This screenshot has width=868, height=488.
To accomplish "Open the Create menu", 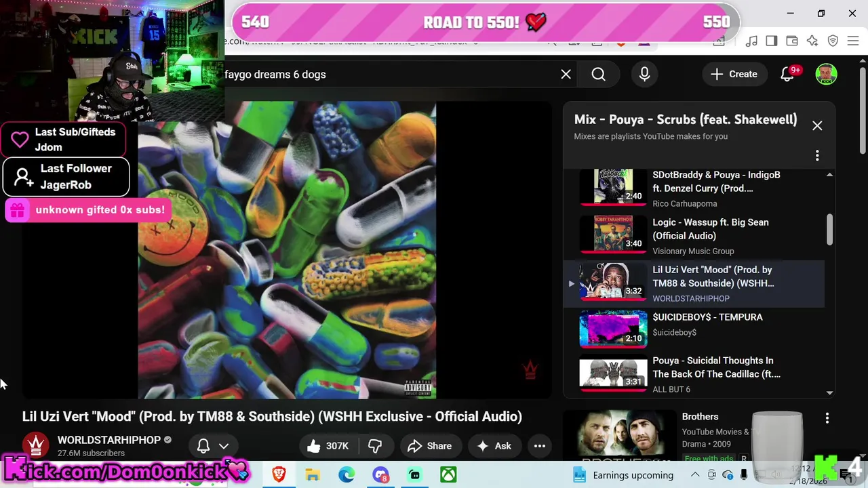I will tap(734, 75).
